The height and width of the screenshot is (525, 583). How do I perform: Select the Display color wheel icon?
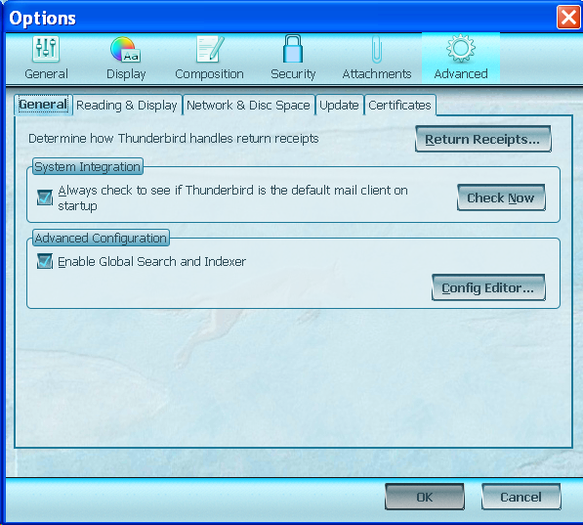point(125,49)
